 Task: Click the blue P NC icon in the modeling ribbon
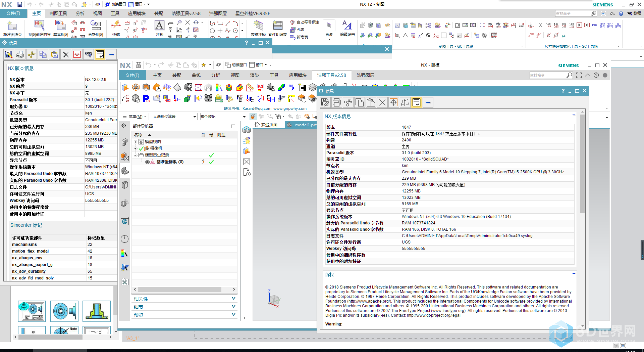tap(146, 98)
